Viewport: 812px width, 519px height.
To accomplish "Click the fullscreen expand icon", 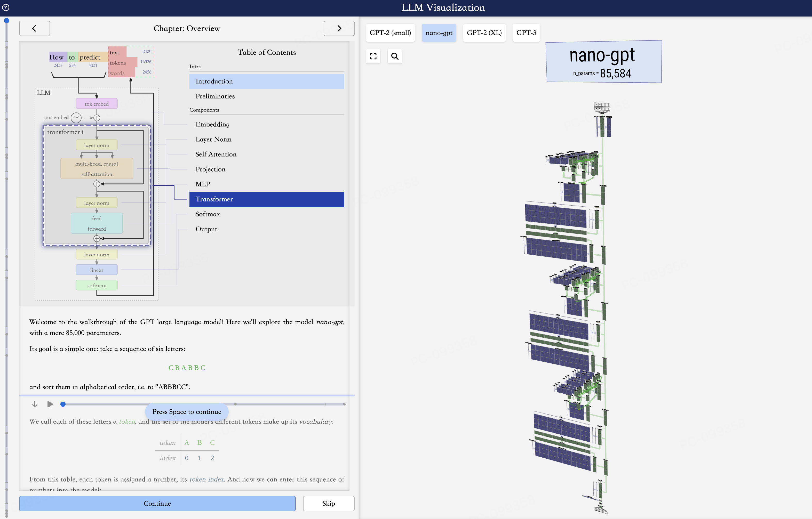I will (x=373, y=56).
